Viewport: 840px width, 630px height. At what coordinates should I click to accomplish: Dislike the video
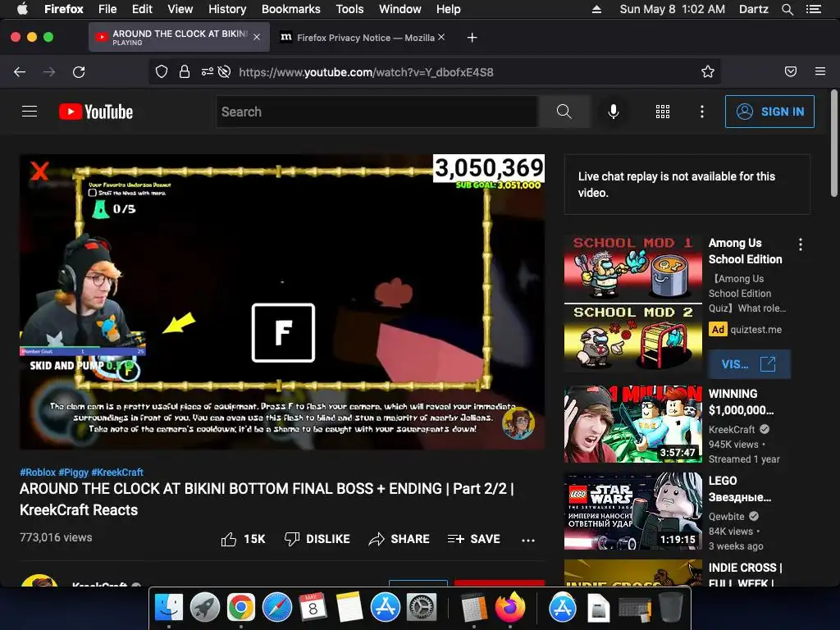(317, 539)
